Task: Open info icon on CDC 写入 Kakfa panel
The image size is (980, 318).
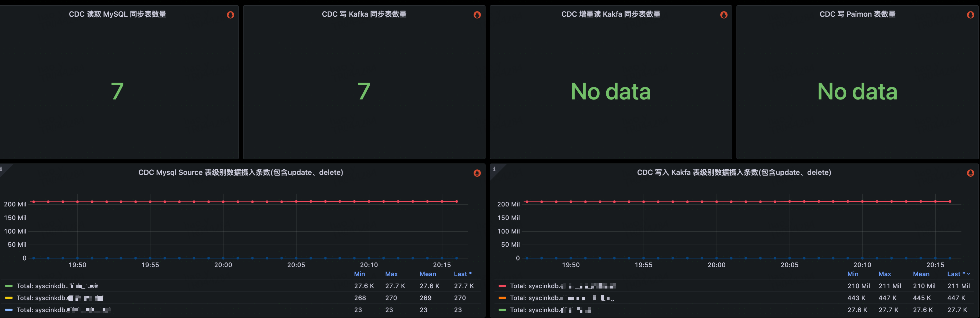Action: point(494,169)
